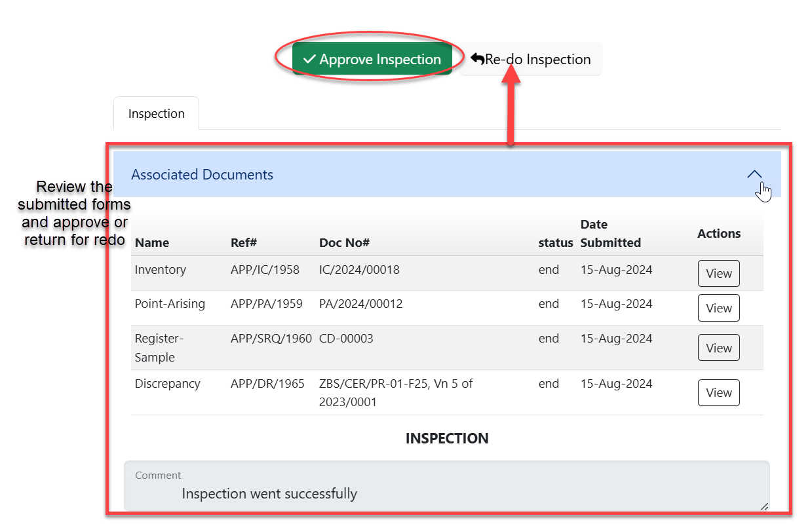Screen dimensions: 812x524
Task: Select the CD-00003 document number cell
Action: pos(346,339)
